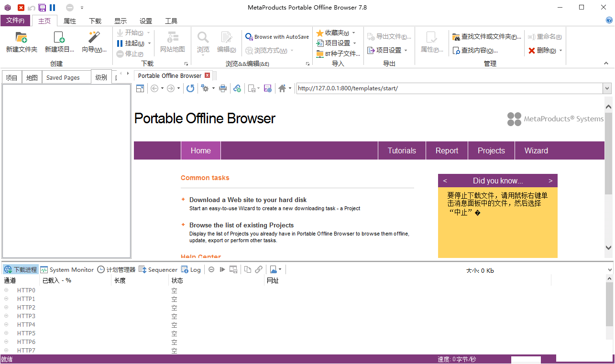Click the browser panel layout toggle icon
Viewport: 615px width, 364px height.
pyautogui.click(x=140, y=88)
